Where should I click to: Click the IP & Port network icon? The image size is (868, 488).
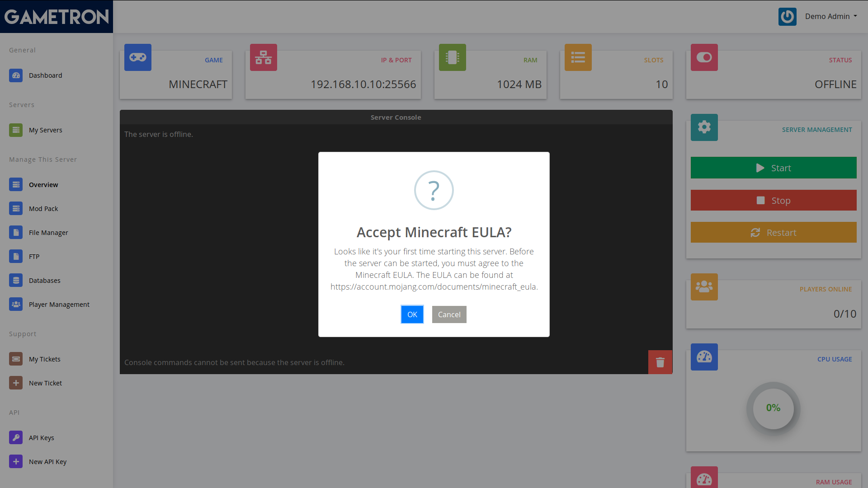[x=263, y=57]
